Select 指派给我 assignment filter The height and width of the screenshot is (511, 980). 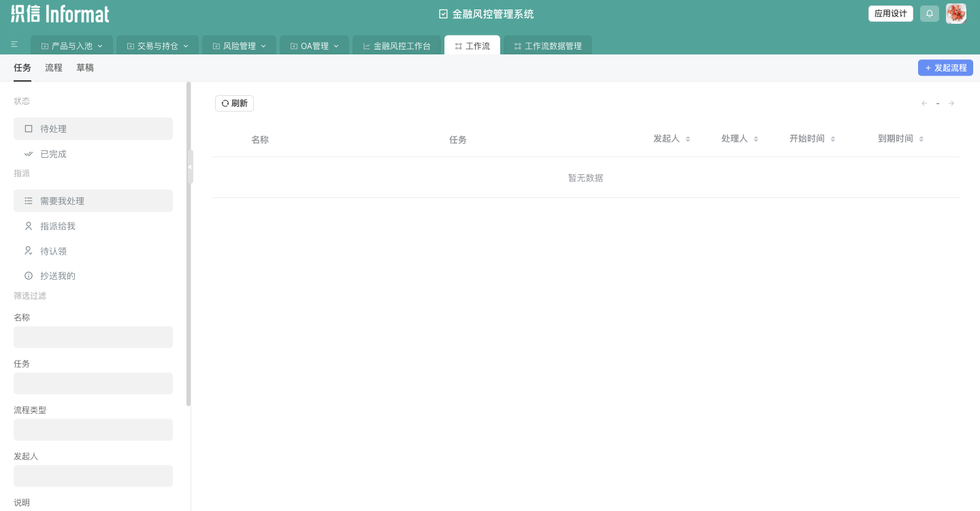pos(93,226)
